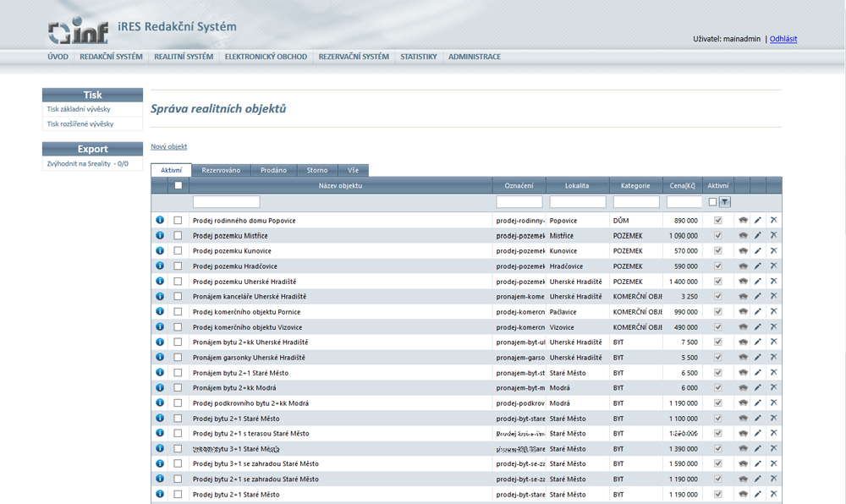This screenshot has height=504, width=846.
Task: Open the pencil editor for Pronájem kanceláře Uherské Hradiště
Action: (758, 297)
